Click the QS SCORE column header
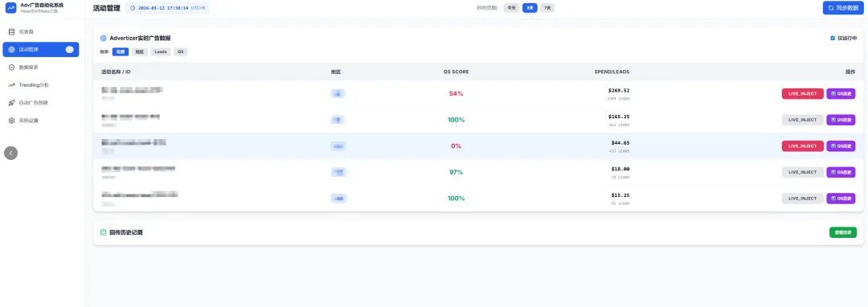 pyautogui.click(x=457, y=72)
